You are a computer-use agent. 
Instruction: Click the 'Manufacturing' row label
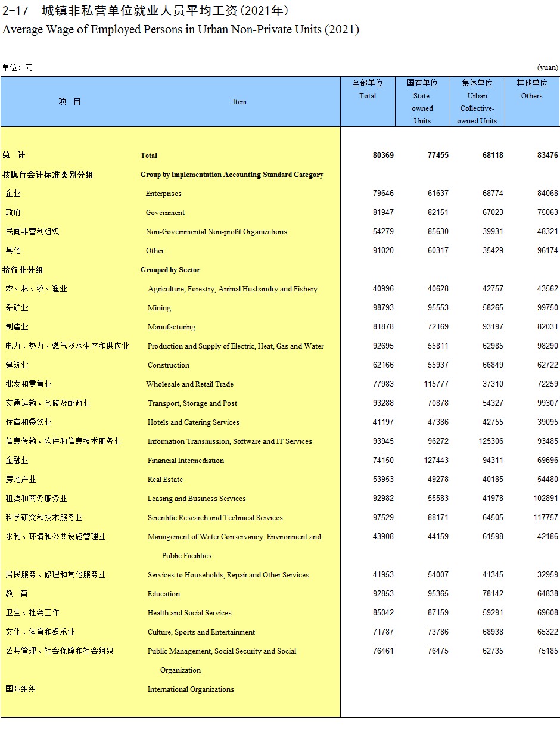coord(171,327)
